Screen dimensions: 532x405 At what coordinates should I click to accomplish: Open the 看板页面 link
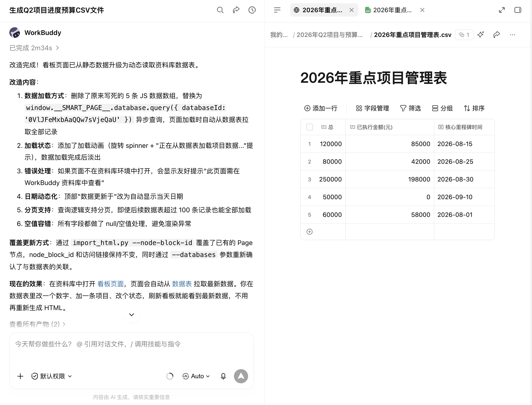110,284
